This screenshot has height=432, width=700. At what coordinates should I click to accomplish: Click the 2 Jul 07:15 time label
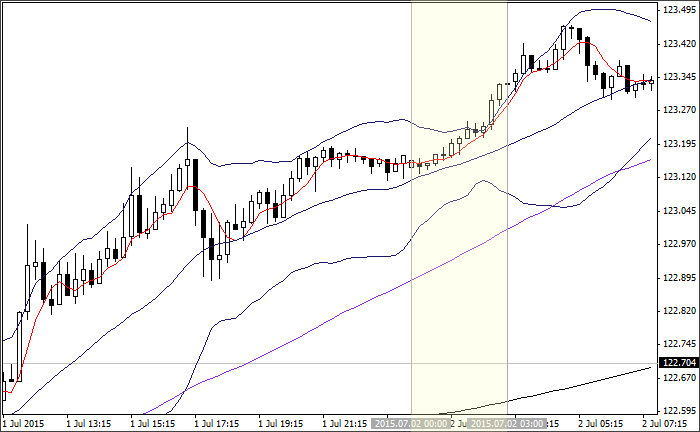[665, 423]
